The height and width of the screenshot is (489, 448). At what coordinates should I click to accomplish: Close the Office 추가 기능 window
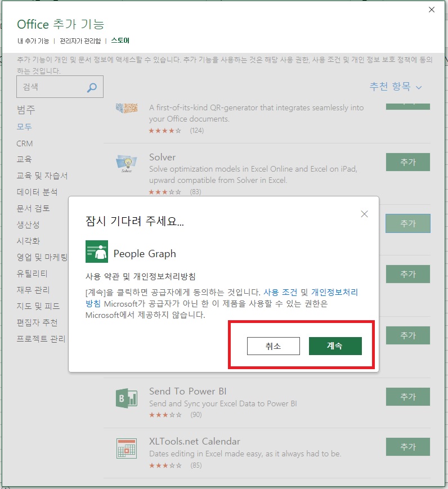[x=432, y=10]
